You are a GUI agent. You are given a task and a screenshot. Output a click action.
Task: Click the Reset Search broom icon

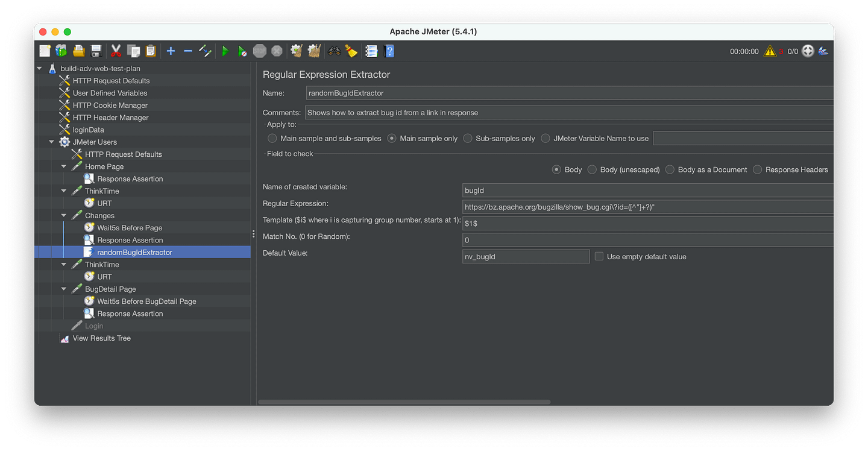(351, 51)
